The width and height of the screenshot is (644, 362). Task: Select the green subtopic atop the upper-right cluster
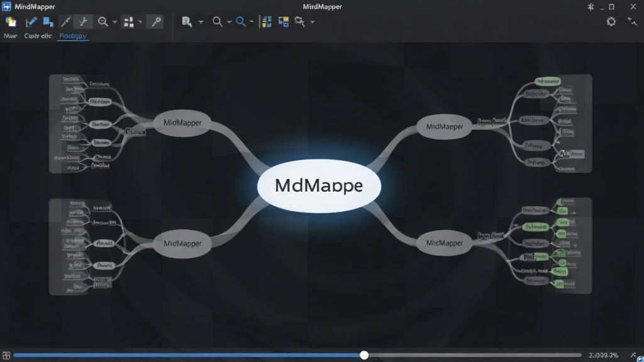point(548,81)
